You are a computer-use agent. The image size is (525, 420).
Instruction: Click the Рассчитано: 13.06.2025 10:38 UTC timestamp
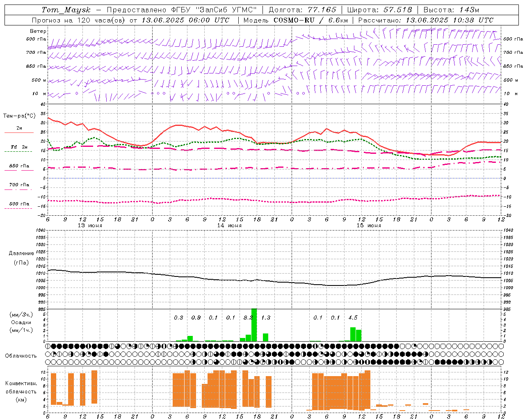click(x=426, y=20)
